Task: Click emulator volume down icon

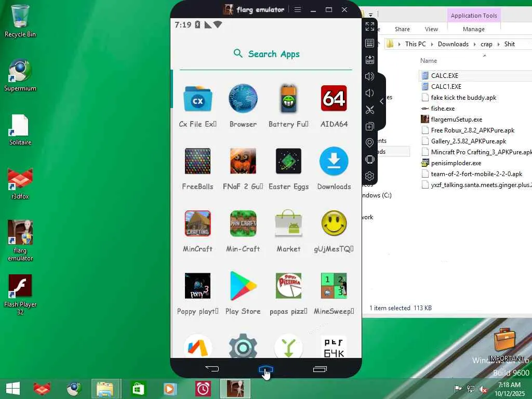Action: [x=369, y=93]
